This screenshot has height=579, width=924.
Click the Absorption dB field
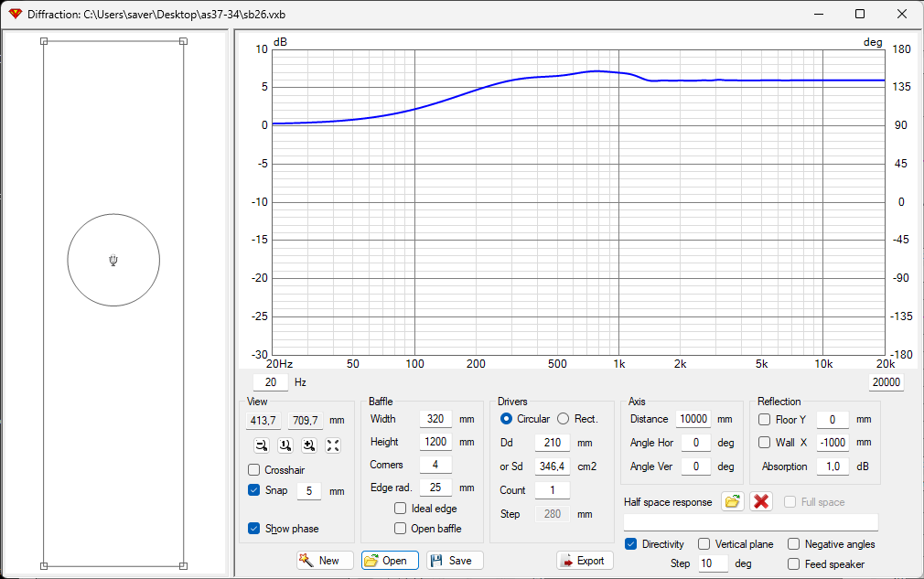pos(833,466)
